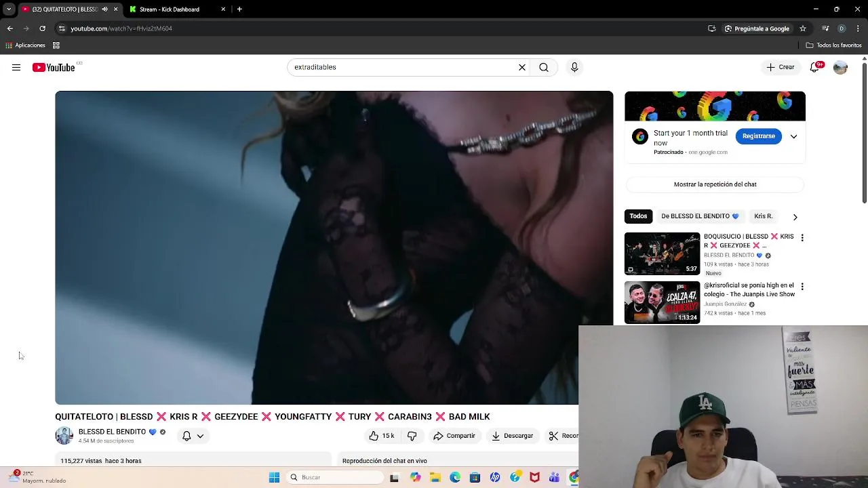Image resolution: width=868 pixels, height=488 pixels.
Task: Open File Explorer from the taskbar
Action: click(x=435, y=477)
